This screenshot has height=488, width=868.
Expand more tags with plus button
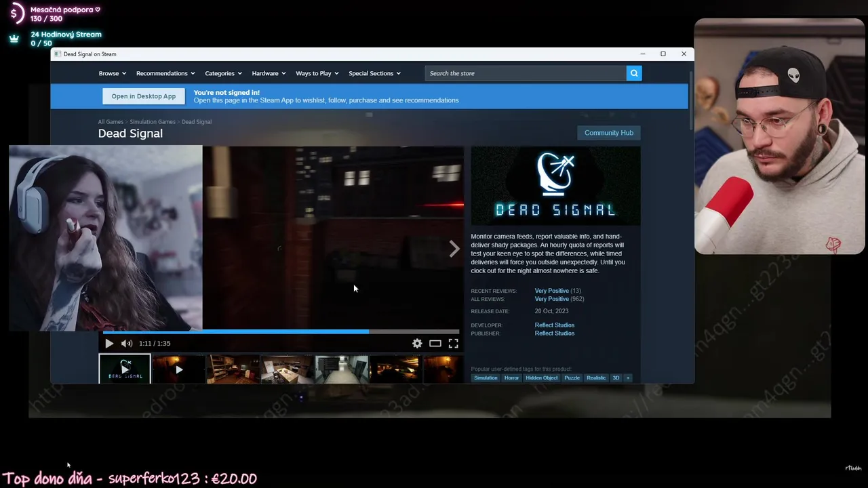628,378
